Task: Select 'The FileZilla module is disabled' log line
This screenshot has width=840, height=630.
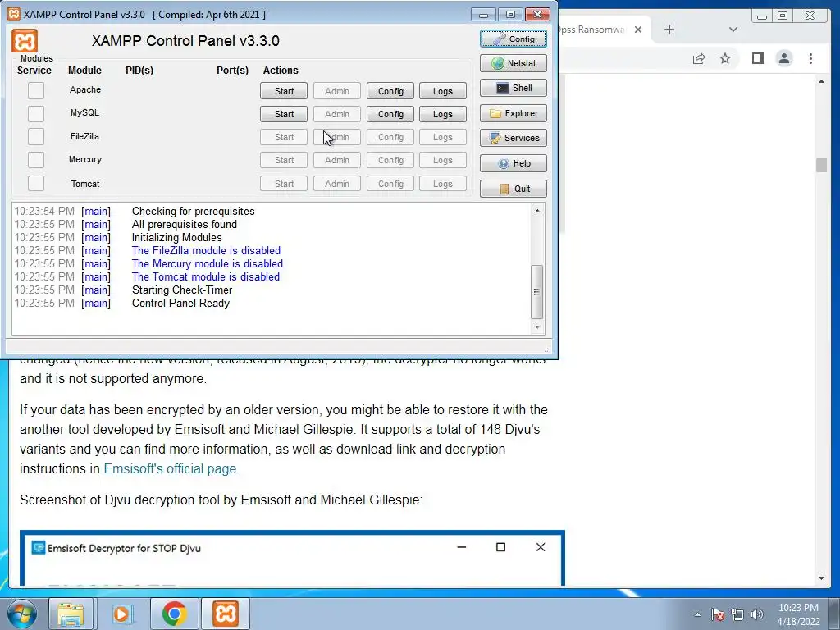Action: [206, 251]
